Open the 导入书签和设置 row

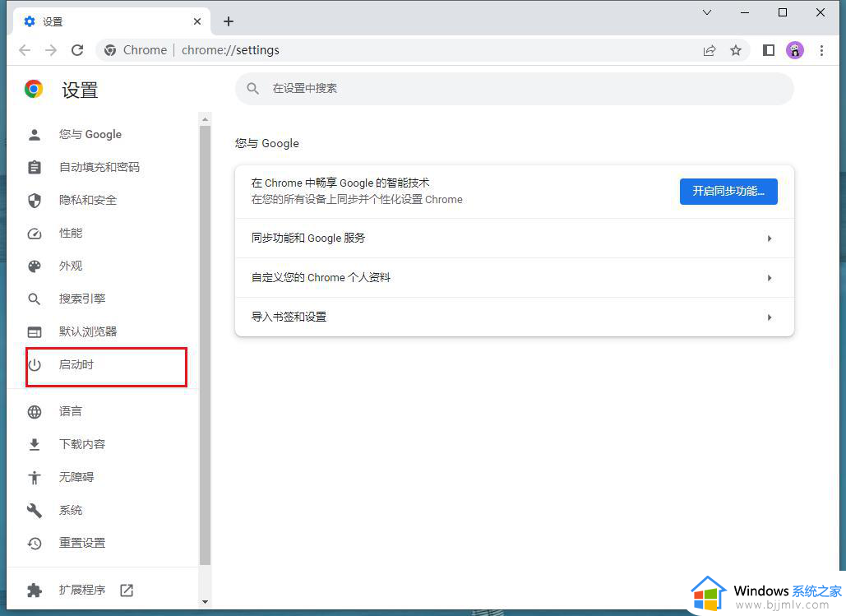coord(514,317)
